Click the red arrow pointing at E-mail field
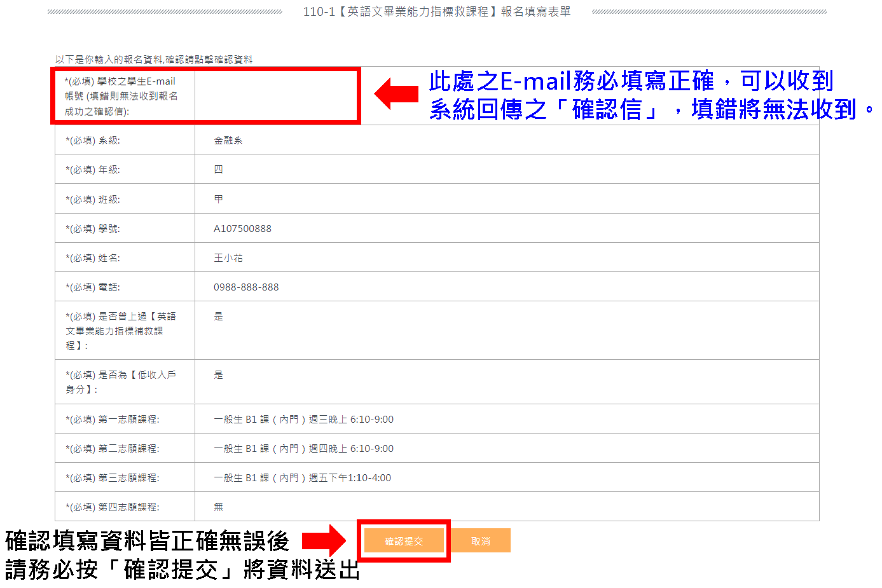This screenshot has height=588, width=882. [396, 94]
